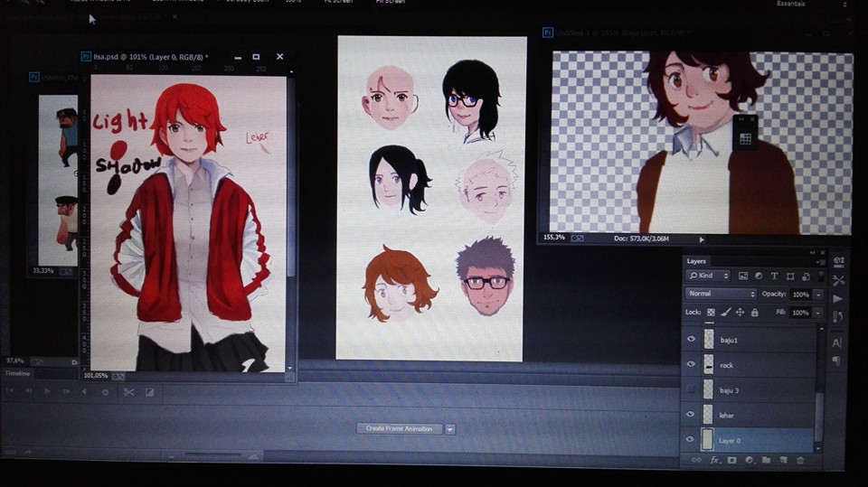
Task: Click the Fill 100% field
Action: coord(800,314)
